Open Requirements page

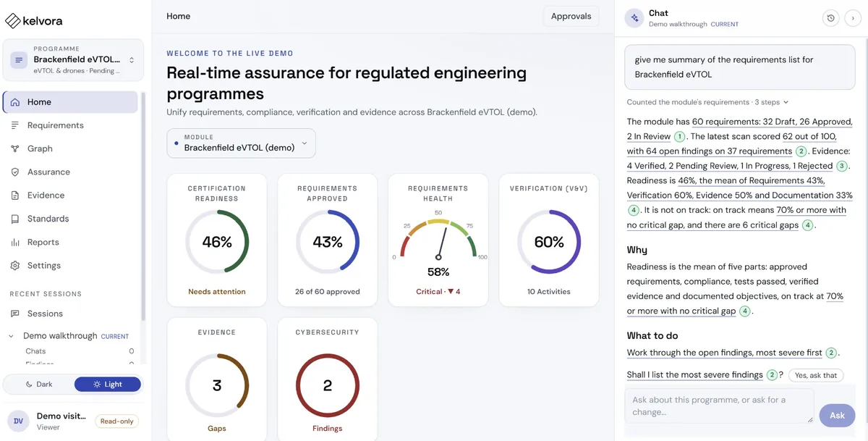(x=70, y=125)
